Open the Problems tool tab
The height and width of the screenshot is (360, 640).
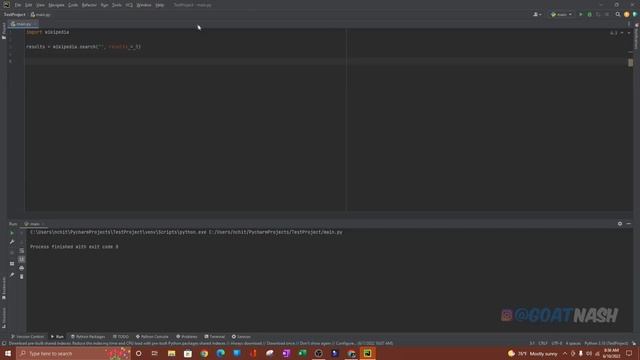tap(187, 337)
